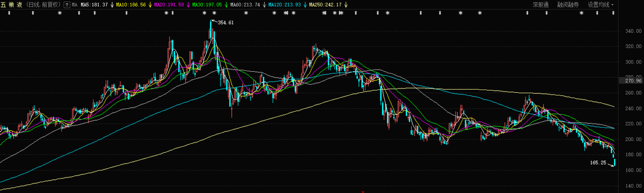The image size is (644, 193).
Task: Click the 设置均线 settings label
Action: (x=598, y=4)
